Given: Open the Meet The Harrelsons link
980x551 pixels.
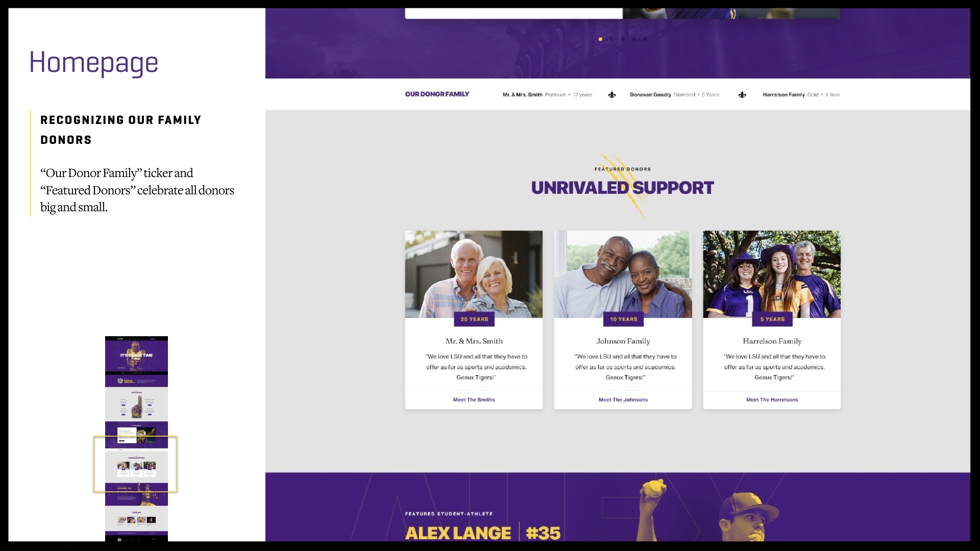Looking at the screenshot, I should point(772,400).
